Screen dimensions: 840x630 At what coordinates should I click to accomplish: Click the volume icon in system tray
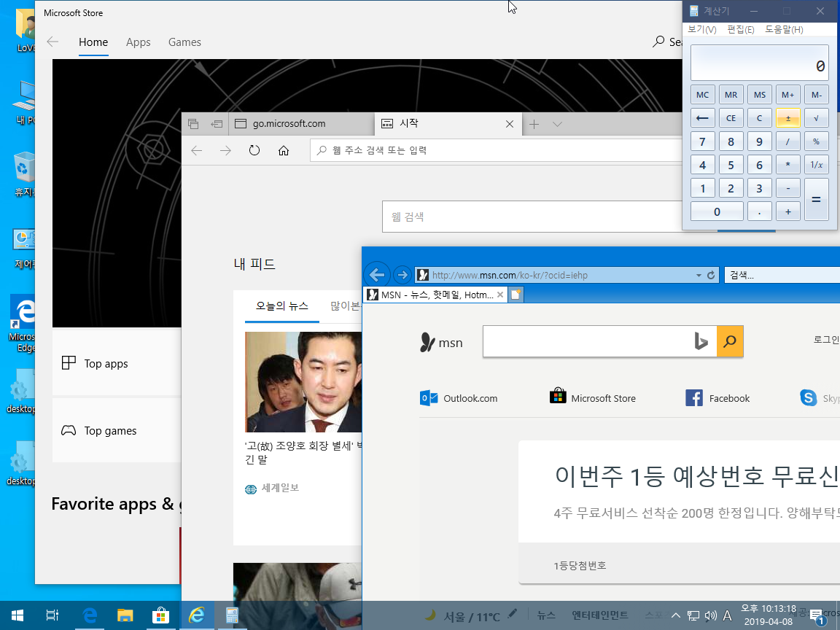coord(710,616)
